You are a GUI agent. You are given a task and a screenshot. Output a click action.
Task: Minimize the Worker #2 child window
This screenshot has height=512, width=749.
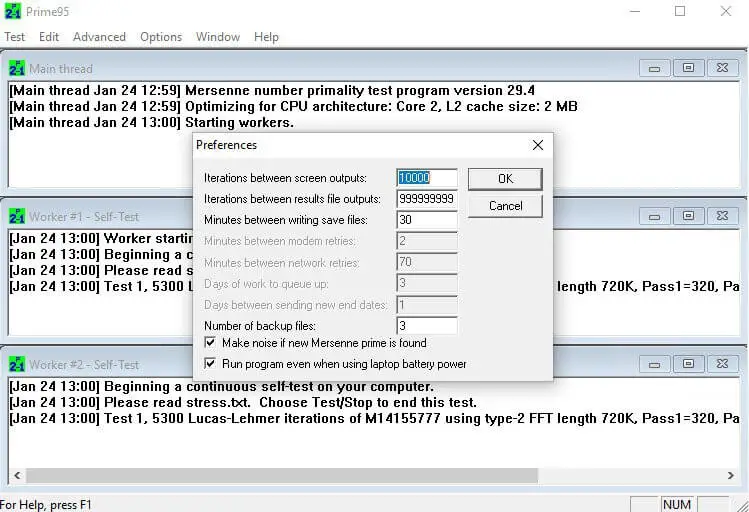[x=654, y=364]
